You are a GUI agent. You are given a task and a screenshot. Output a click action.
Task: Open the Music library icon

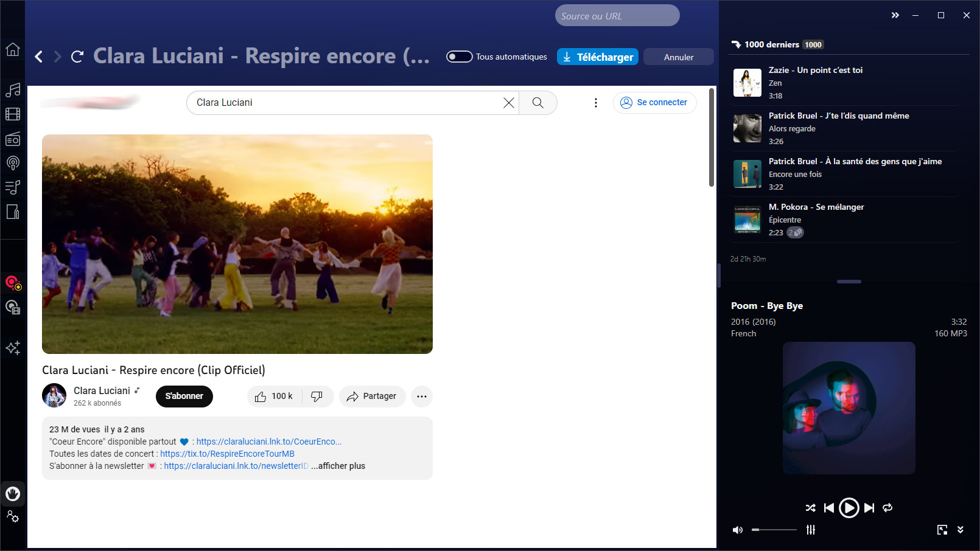coord(13,90)
